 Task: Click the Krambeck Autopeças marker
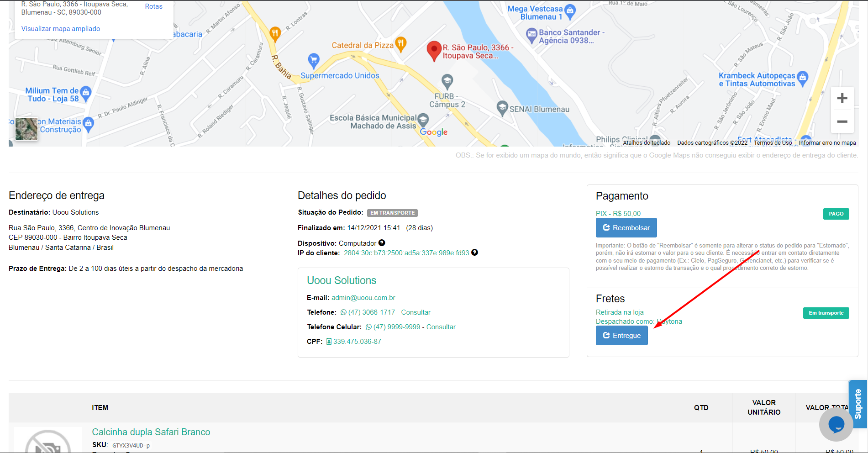coord(803,79)
